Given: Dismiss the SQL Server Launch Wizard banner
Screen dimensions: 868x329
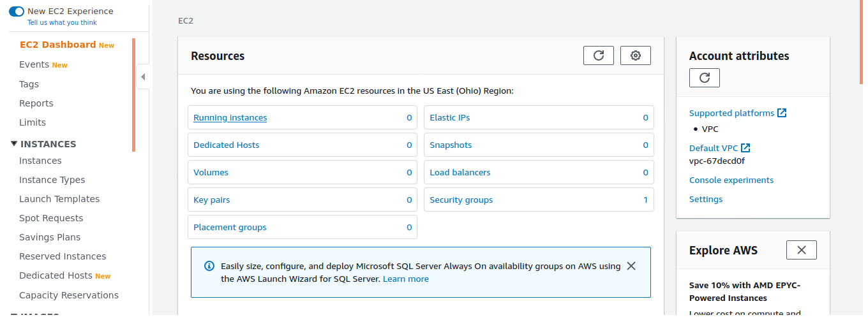Looking at the screenshot, I should (631, 266).
